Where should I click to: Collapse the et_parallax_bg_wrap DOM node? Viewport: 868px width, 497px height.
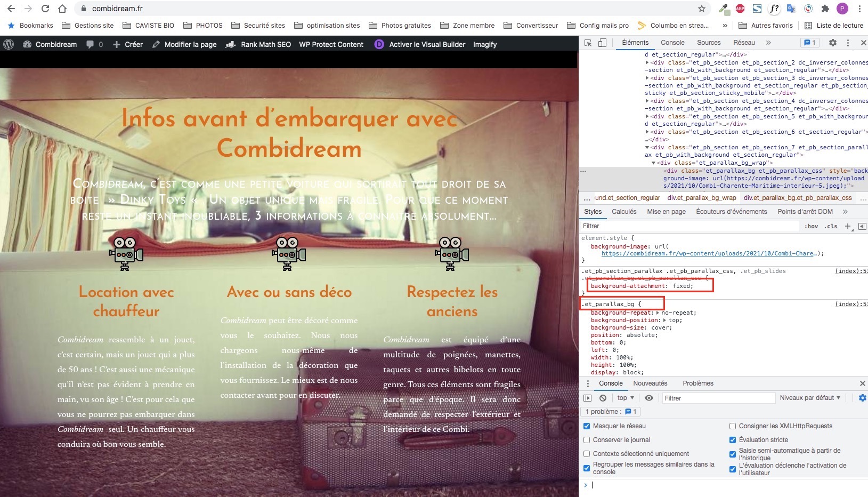coord(654,163)
